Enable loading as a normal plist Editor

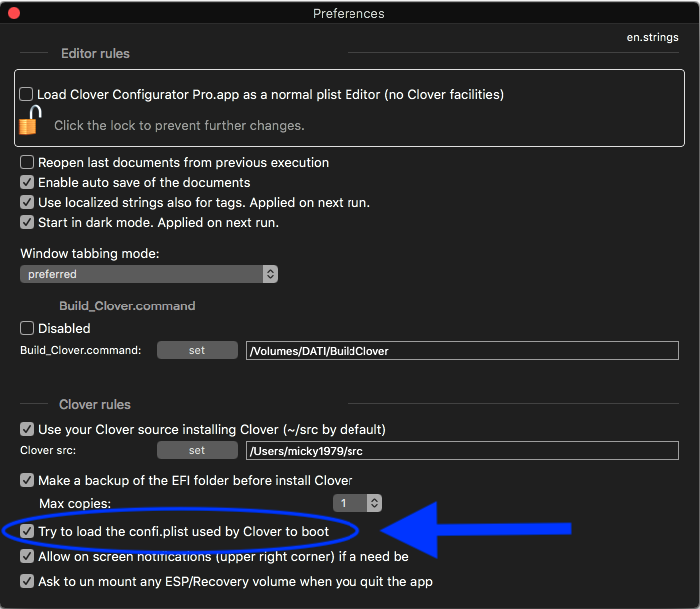tap(26, 94)
